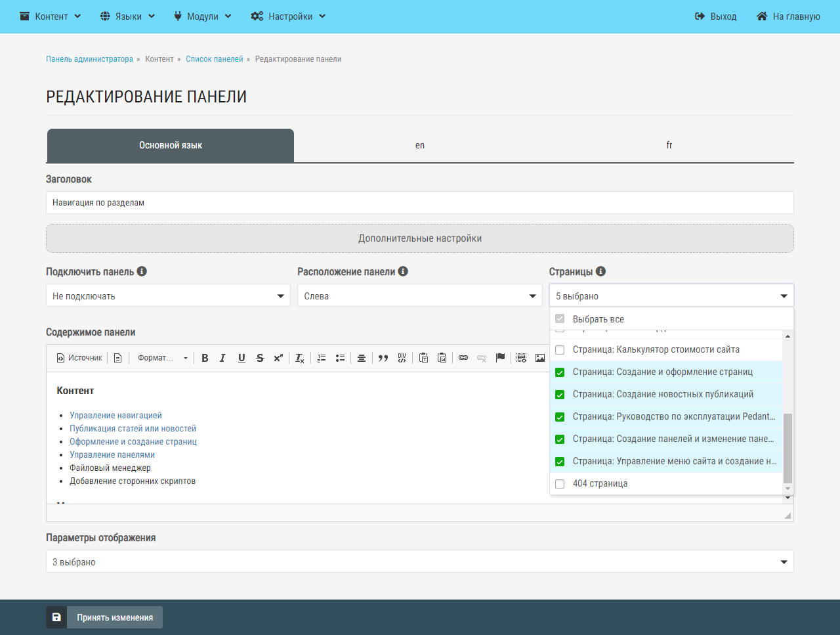The height and width of the screenshot is (635, 840).
Task: Click the center align icon
Action: [x=362, y=358]
